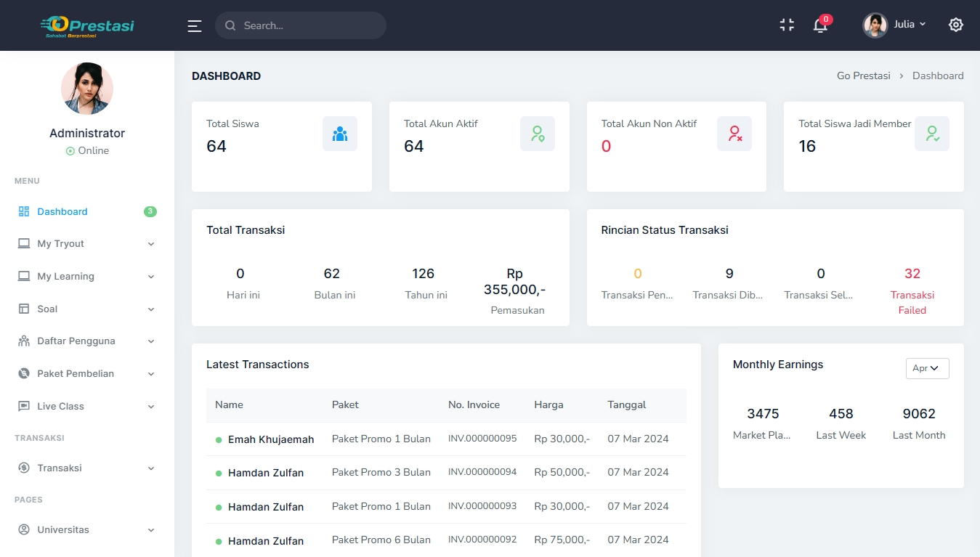Expand My Tryout chevron
The height and width of the screenshot is (557, 980).
151,244
